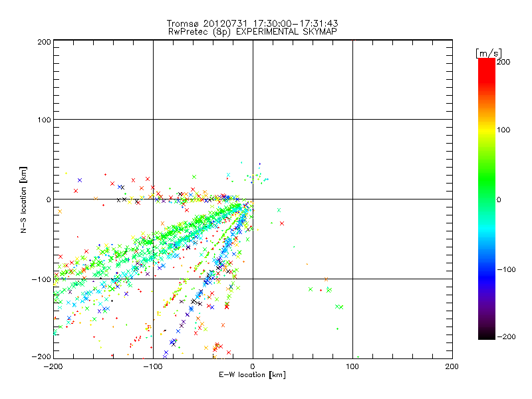Click the y-axis tick label '100'

(44, 120)
